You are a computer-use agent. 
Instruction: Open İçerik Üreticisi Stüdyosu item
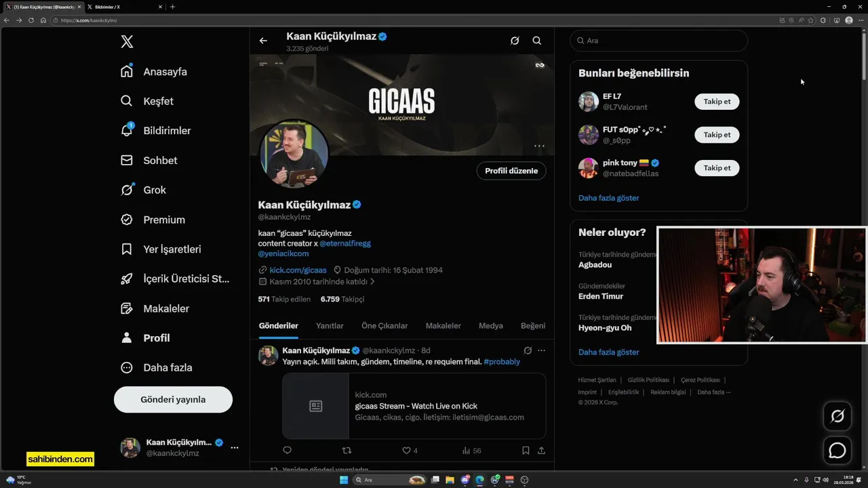click(175, 279)
